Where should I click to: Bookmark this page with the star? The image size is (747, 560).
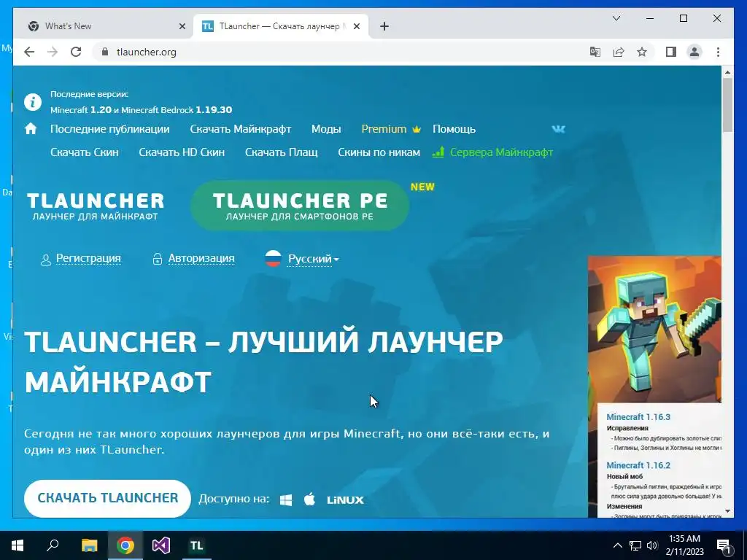(x=642, y=52)
